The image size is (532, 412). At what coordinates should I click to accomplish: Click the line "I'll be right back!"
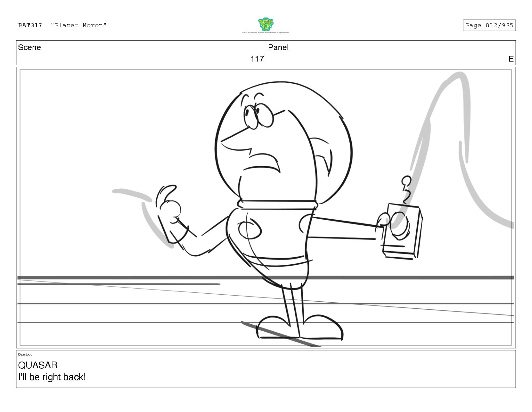coord(52,377)
